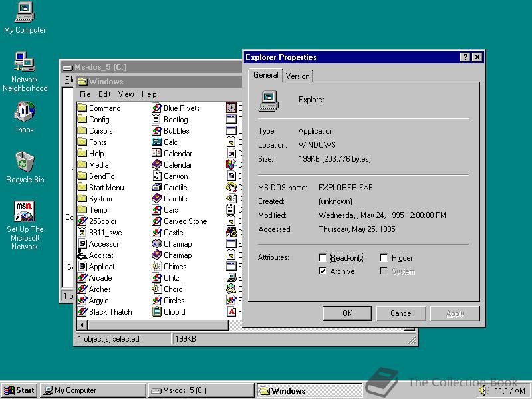Open the Start menu
Viewport: 532px width, 399px height.
(19, 390)
